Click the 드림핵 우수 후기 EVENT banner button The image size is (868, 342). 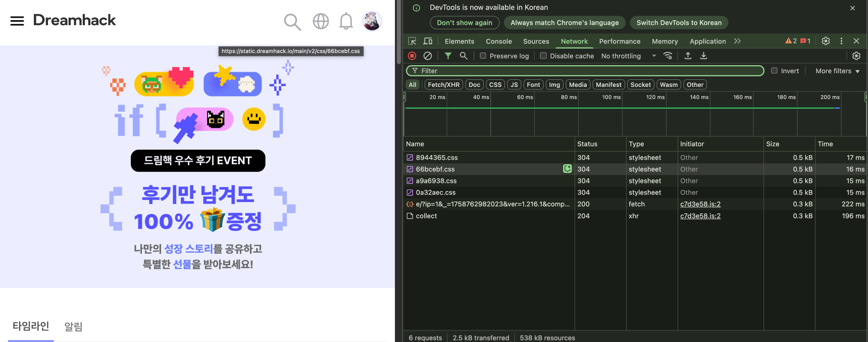point(198,161)
